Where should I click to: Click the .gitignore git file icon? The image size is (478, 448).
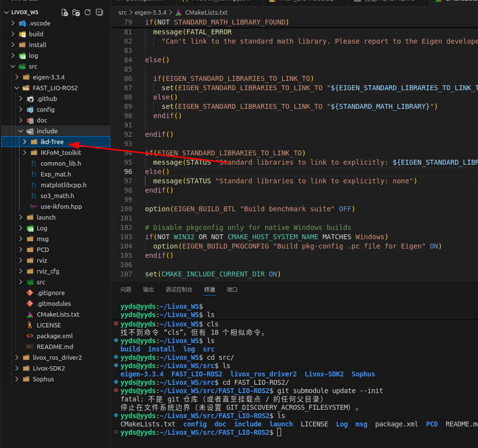[30, 293]
